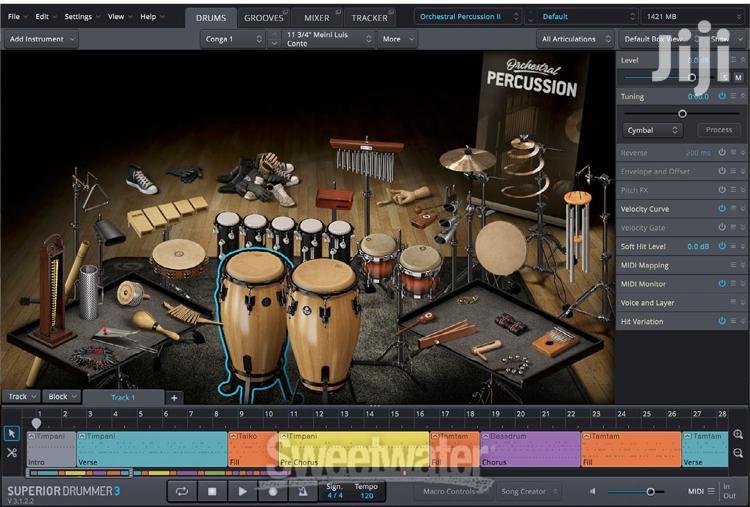Click the highlighted Conga 1 drum
This screenshot has width=750, height=507.
253,316
